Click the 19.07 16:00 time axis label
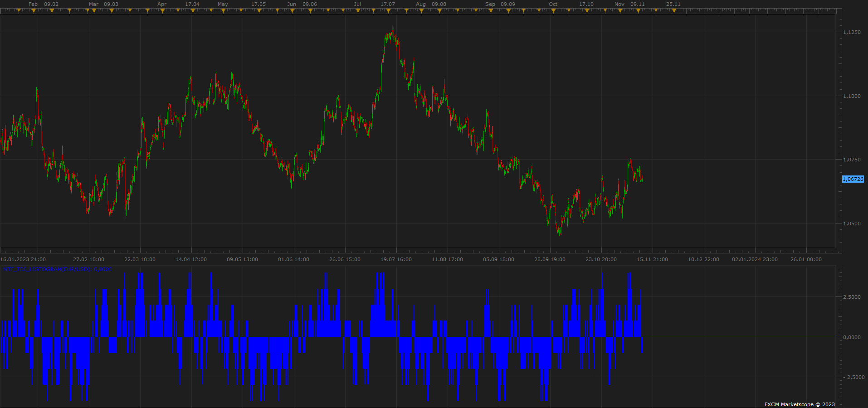This screenshot has width=868, height=408. (396, 259)
